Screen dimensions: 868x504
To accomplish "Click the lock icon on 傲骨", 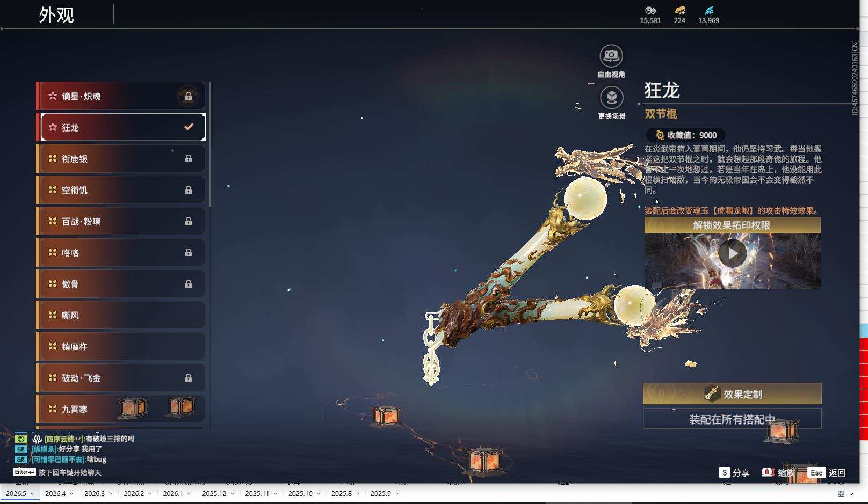I will tap(189, 284).
